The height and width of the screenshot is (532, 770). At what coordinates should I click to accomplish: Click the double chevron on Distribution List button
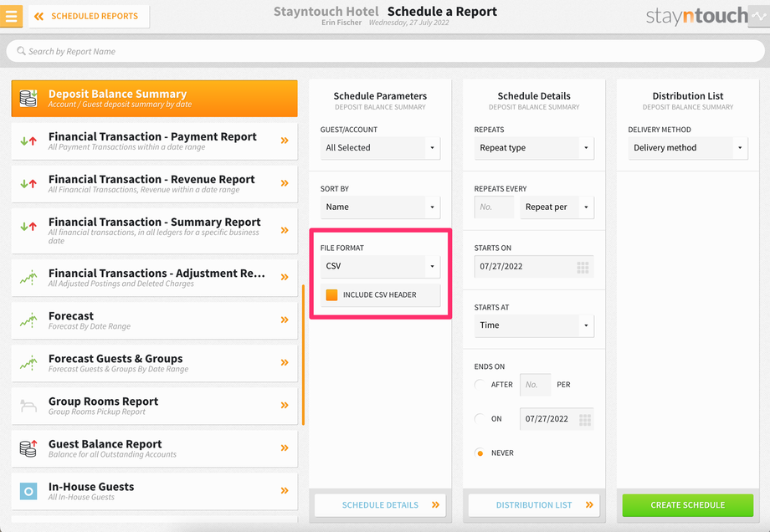click(589, 504)
